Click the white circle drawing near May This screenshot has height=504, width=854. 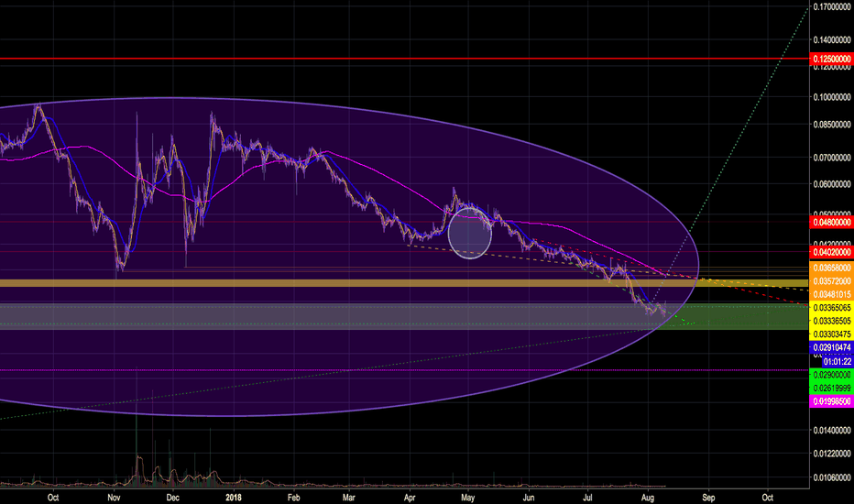click(470, 233)
